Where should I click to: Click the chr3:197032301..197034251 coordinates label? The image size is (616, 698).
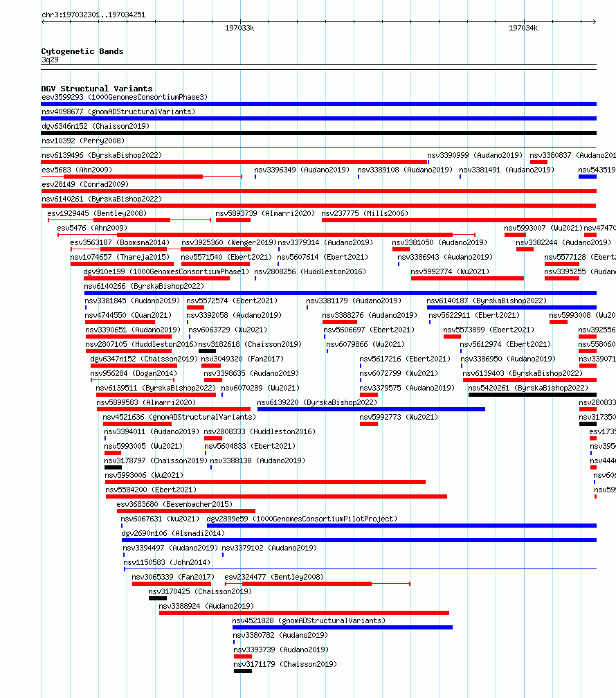point(93,15)
